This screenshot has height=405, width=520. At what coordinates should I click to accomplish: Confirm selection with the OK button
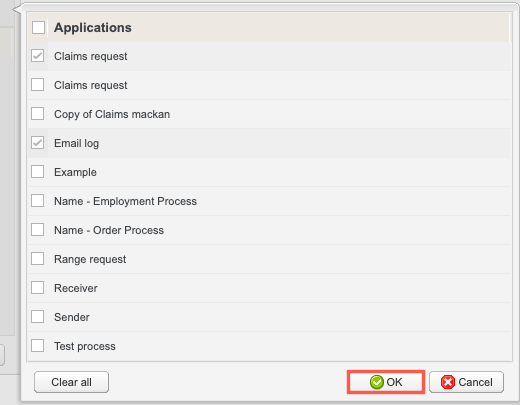(386, 382)
